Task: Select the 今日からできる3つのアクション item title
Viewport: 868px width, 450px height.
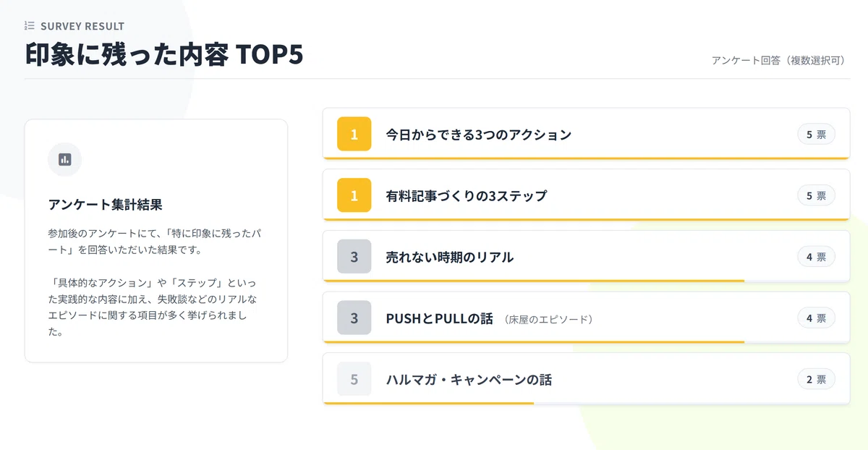Action: [x=479, y=135]
